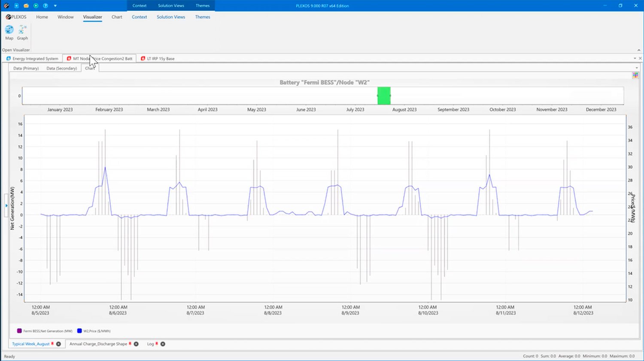Screen dimensions: 644x361
Task: Click the colorful chart palette icon
Action: tap(635, 75)
